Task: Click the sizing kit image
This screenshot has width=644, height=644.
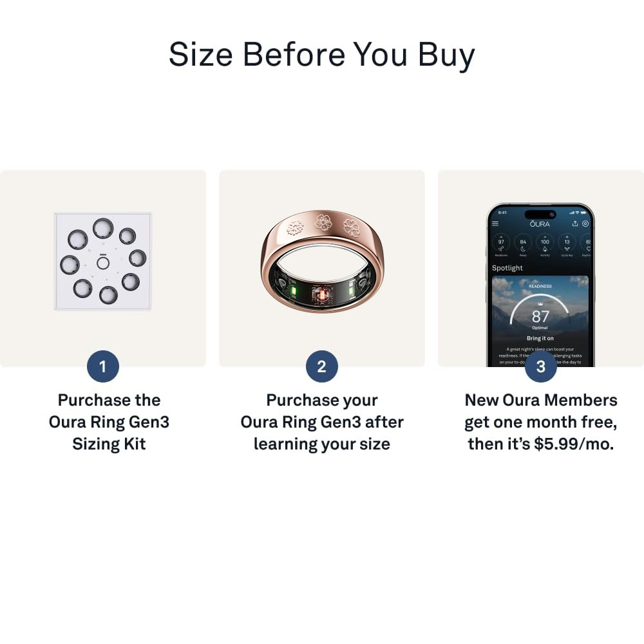Action: tap(102, 261)
